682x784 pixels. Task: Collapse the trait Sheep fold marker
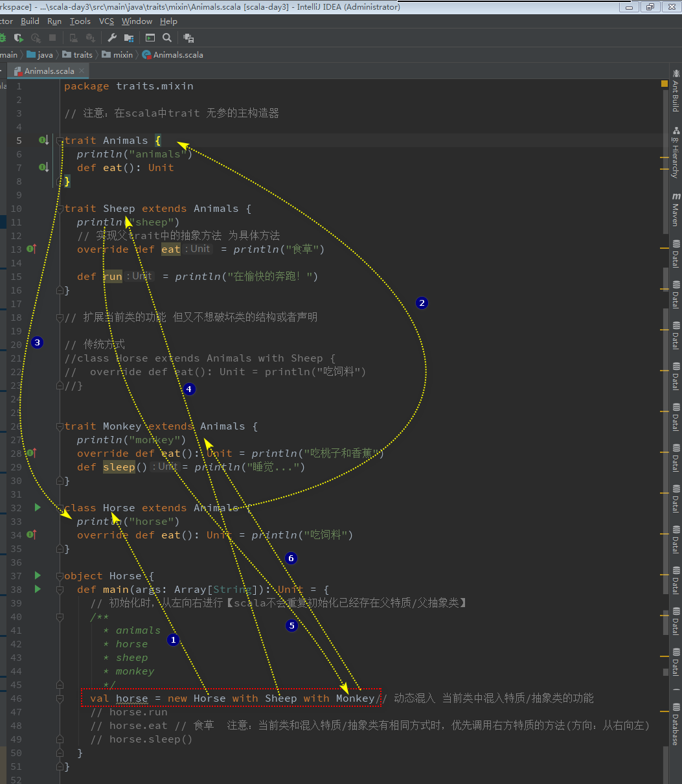click(x=60, y=209)
